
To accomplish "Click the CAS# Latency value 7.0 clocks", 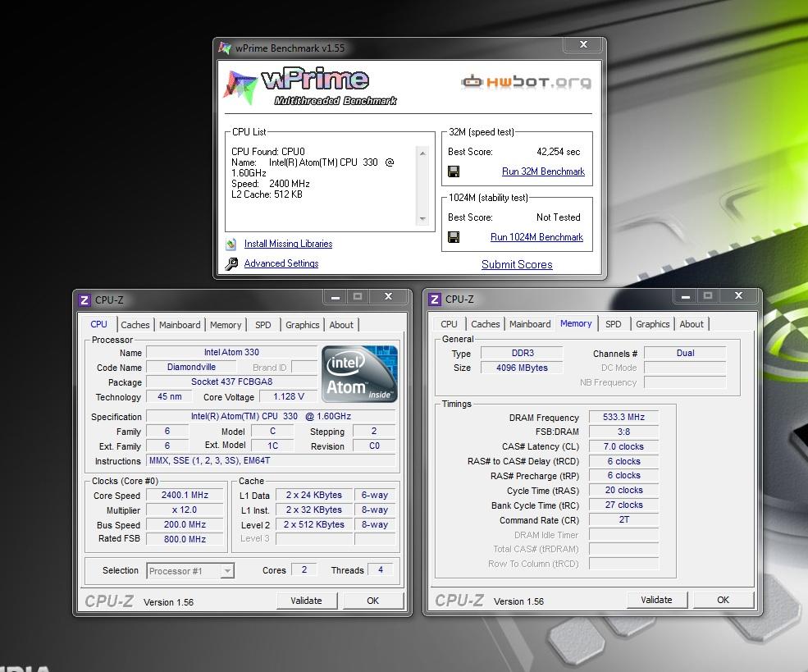I will 623,447.
